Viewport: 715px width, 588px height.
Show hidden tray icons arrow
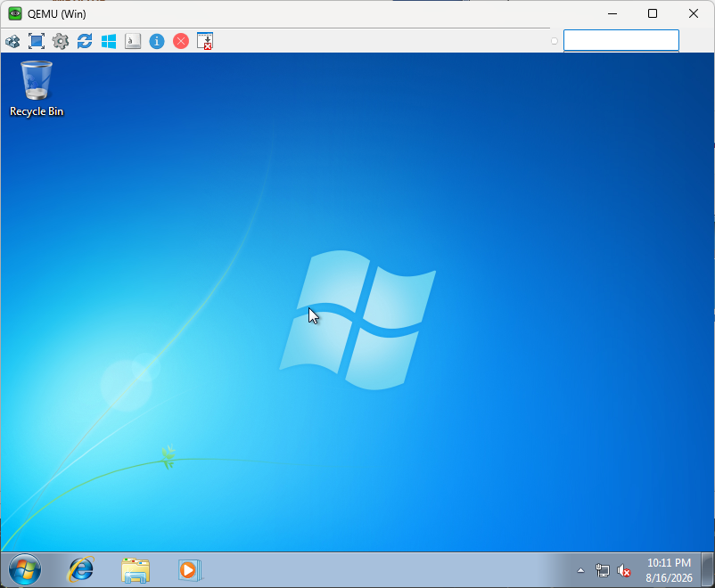(580, 570)
